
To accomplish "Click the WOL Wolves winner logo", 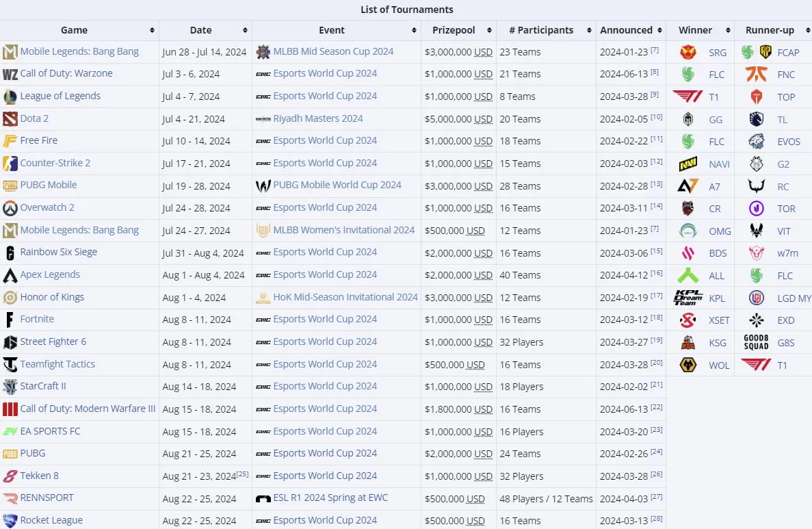I will click(687, 365).
